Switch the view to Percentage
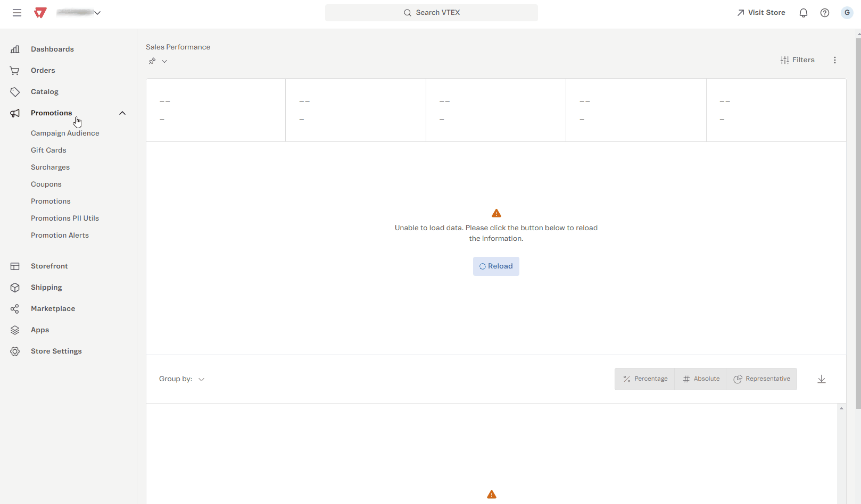The width and height of the screenshot is (861, 504). click(645, 379)
